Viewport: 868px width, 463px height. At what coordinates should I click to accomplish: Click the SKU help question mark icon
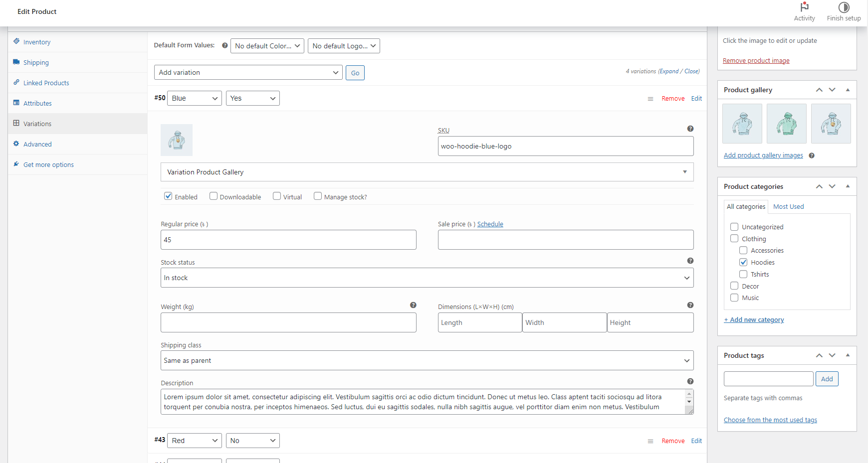tap(690, 129)
